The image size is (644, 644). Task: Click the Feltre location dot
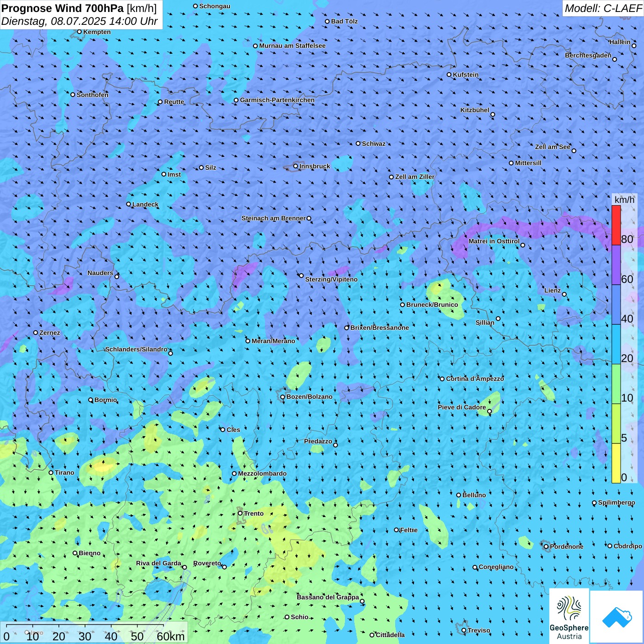coord(397,530)
